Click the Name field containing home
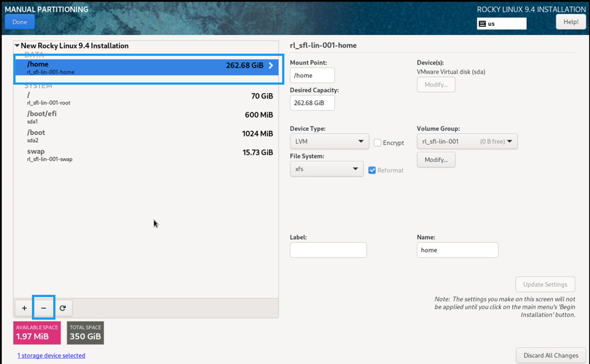 (x=457, y=250)
